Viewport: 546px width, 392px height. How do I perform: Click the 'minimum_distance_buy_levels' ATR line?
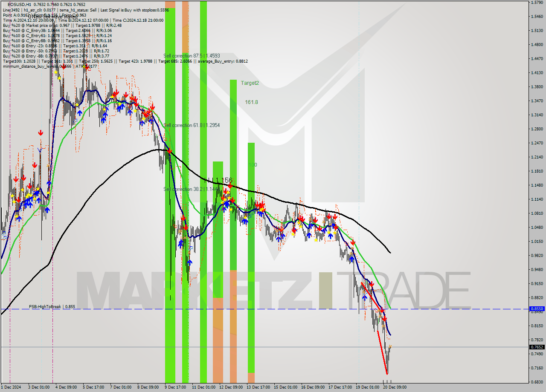tap(50, 66)
